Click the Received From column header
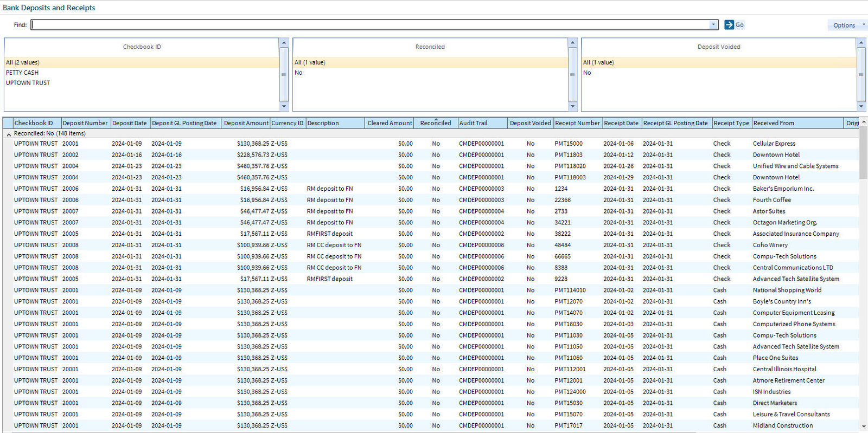Viewport: 868px width, 433px height. (x=797, y=123)
